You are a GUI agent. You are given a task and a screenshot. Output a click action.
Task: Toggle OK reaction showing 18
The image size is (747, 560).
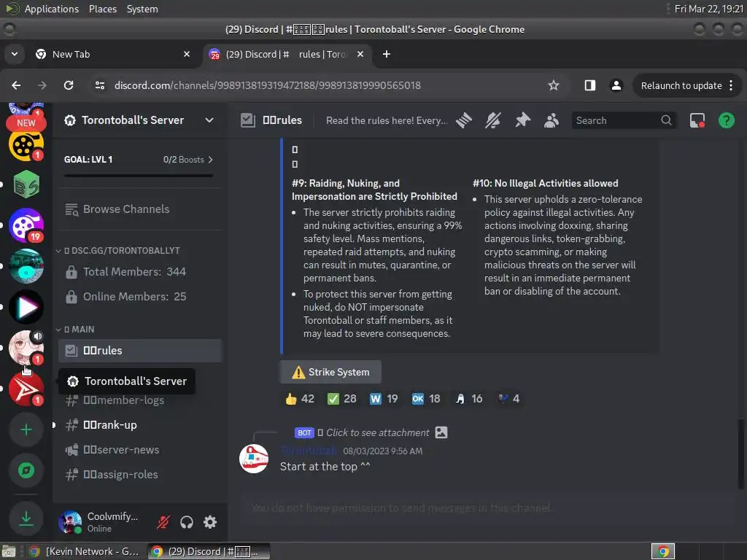[x=426, y=399]
